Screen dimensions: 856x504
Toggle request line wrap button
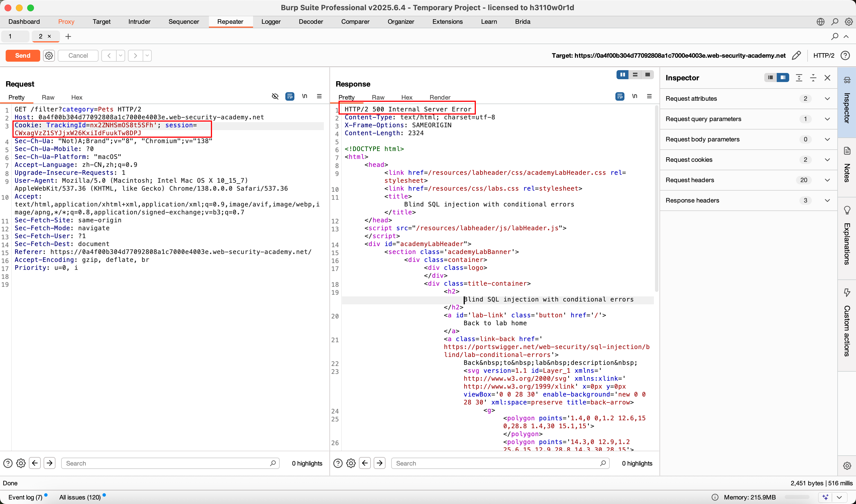[x=290, y=96]
